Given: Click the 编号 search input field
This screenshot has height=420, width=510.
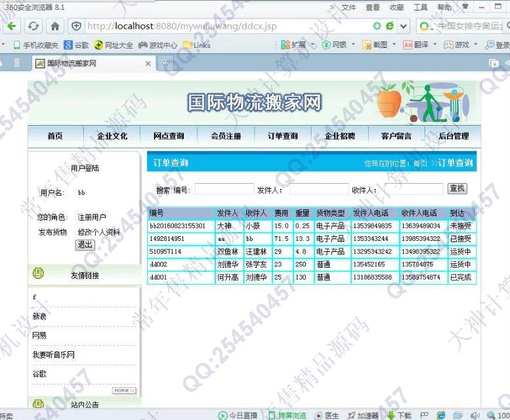Looking at the screenshot, I should [x=224, y=189].
